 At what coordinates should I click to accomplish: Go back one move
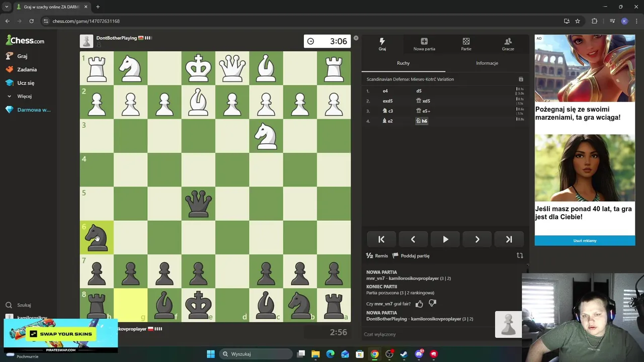point(413,239)
